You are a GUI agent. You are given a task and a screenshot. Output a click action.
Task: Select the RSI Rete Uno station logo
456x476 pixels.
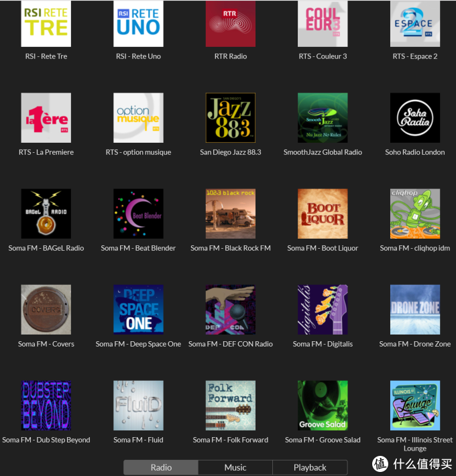coord(138,23)
